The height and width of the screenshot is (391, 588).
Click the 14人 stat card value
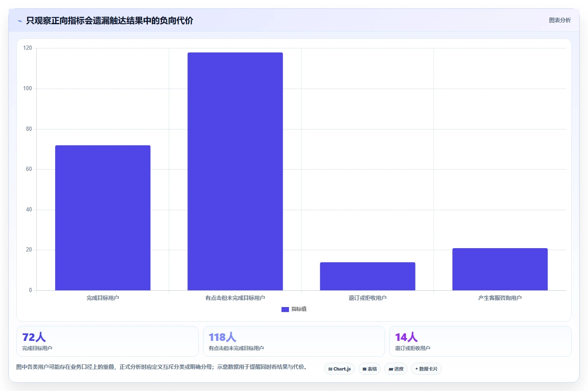(x=406, y=337)
